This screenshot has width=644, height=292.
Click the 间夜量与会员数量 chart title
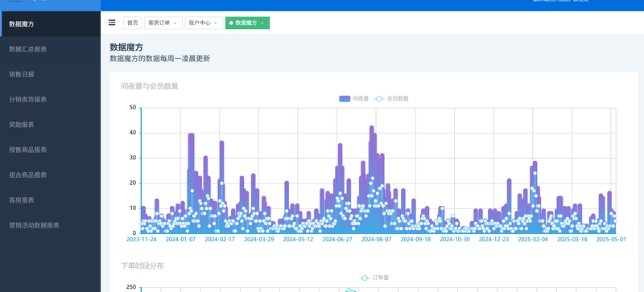(150, 86)
